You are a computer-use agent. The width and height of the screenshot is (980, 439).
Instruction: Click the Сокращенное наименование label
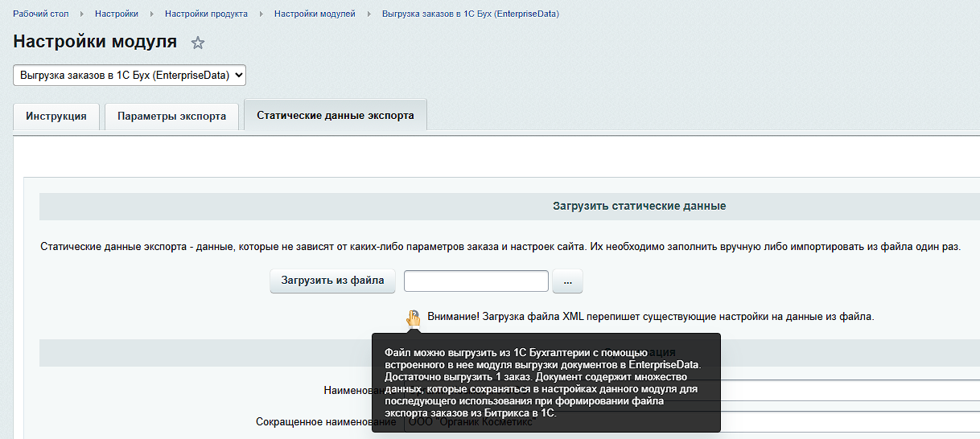326,421
